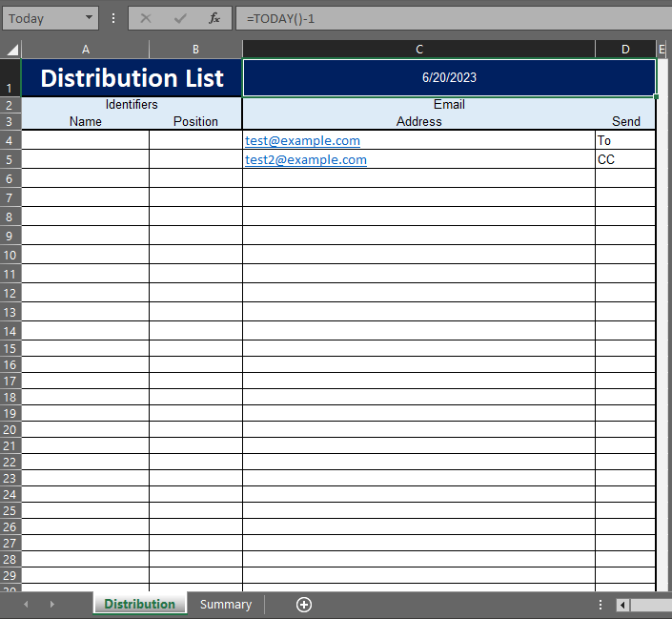Select the Distribution sheet tab
672x619 pixels.
pyautogui.click(x=140, y=605)
